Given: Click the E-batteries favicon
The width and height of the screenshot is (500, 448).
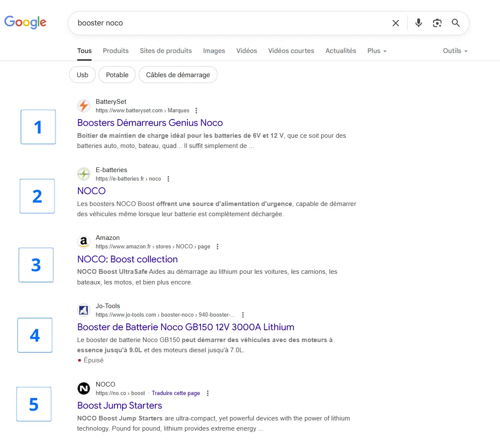Looking at the screenshot, I should pos(84,174).
